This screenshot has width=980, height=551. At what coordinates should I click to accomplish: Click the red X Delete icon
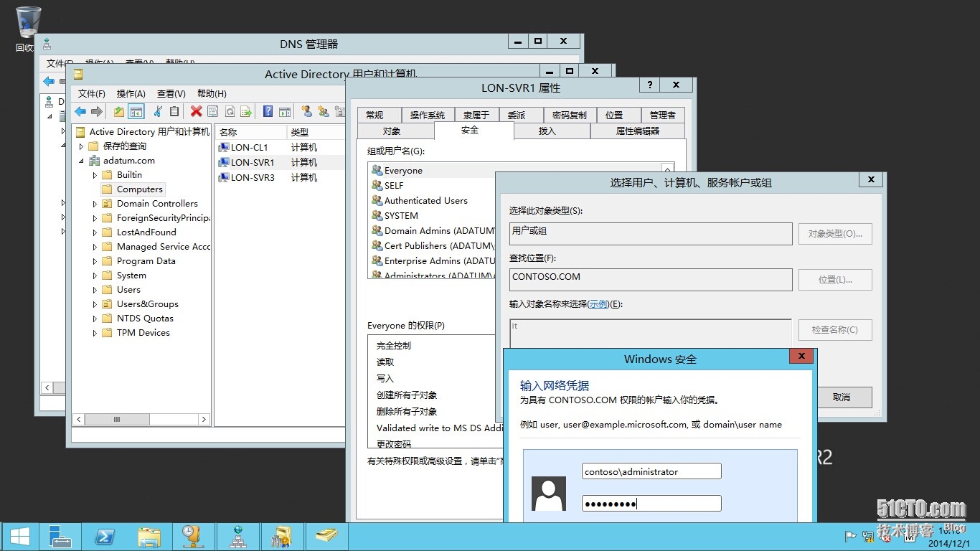point(196,111)
